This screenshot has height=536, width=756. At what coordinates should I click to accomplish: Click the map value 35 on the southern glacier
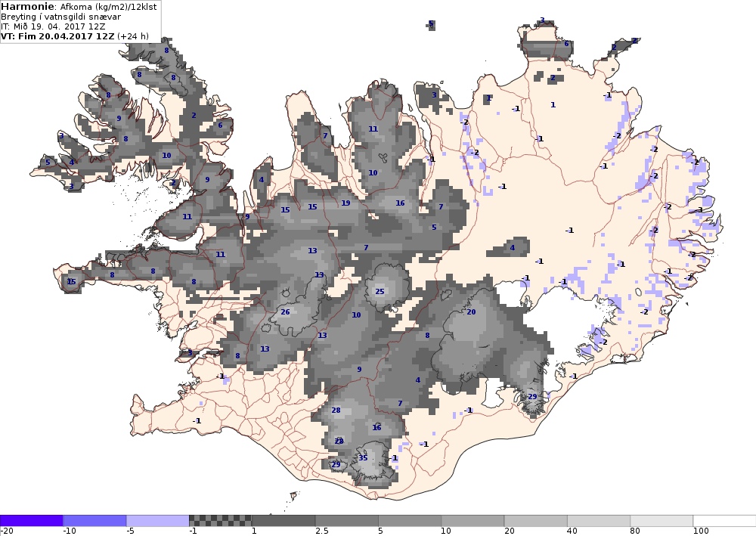[x=363, y=458]
